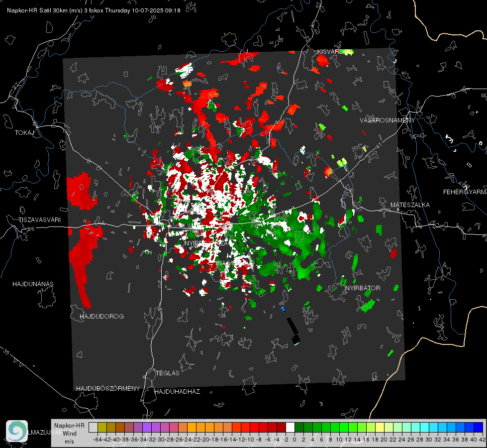This screenshot has width=487, height=448.
Task: Click the dark blue swatch at the legend's right end
Action: pyautogui.click(x=479, y=428)
